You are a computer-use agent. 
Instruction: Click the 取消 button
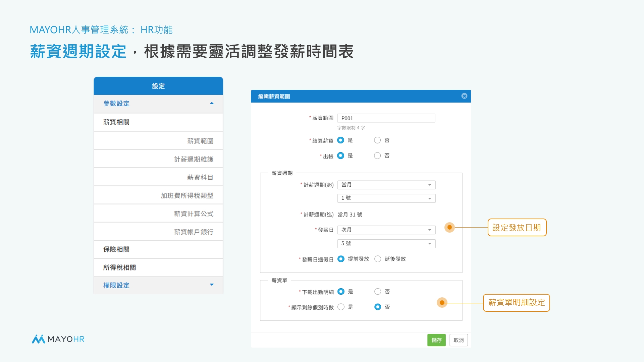coord(459,340)
